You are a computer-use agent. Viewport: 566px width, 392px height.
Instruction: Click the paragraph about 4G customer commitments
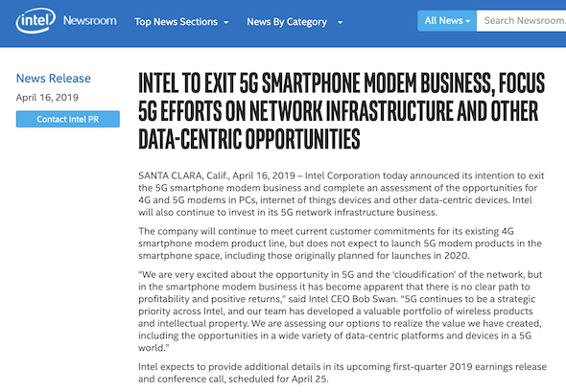(x=340, y=243)
